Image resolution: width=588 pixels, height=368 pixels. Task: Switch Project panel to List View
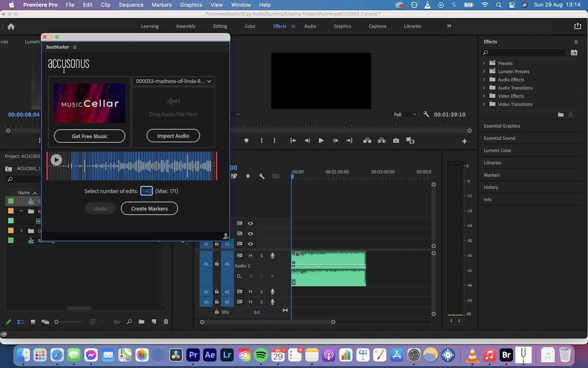click(x=21, y=322)
